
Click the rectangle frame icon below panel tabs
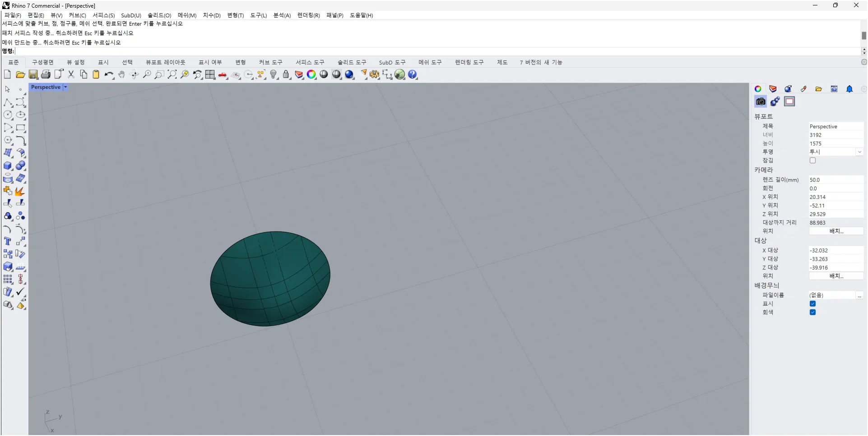pos(789,101)
